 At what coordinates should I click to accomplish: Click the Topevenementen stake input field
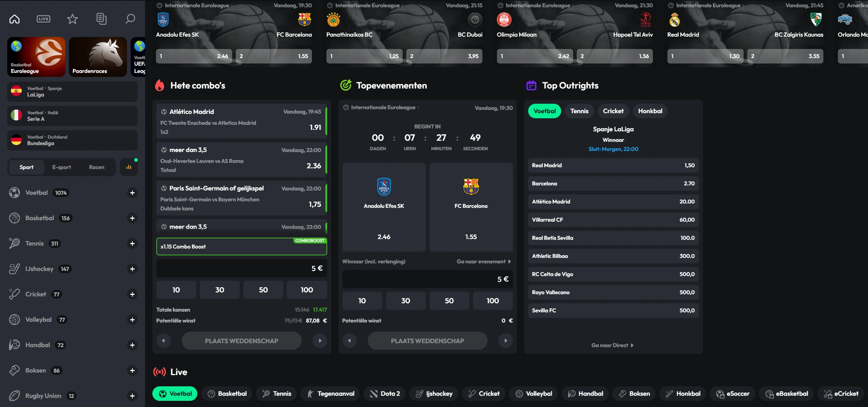(427, 279)
